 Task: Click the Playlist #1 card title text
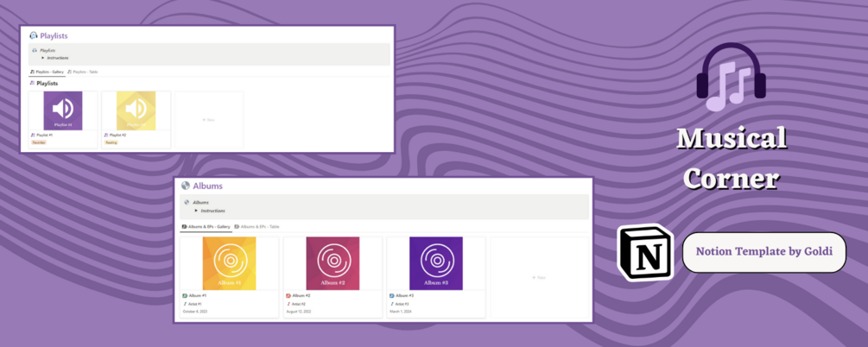point(44,135)
